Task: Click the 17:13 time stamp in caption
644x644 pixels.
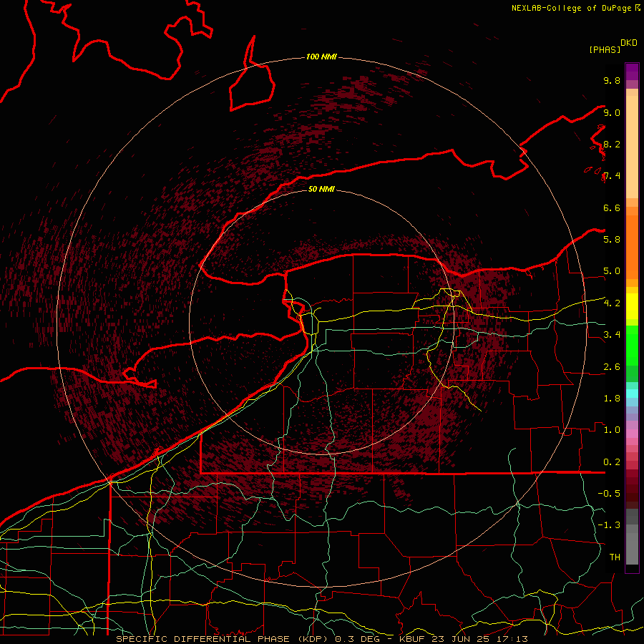Action: coord(512,639)
